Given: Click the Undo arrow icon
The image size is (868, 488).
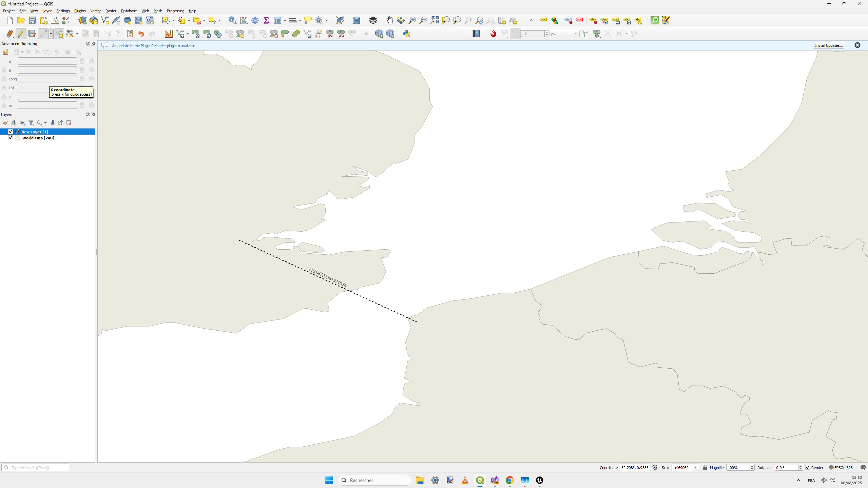Looking at the screenshot, I should (x=141, y=34).
